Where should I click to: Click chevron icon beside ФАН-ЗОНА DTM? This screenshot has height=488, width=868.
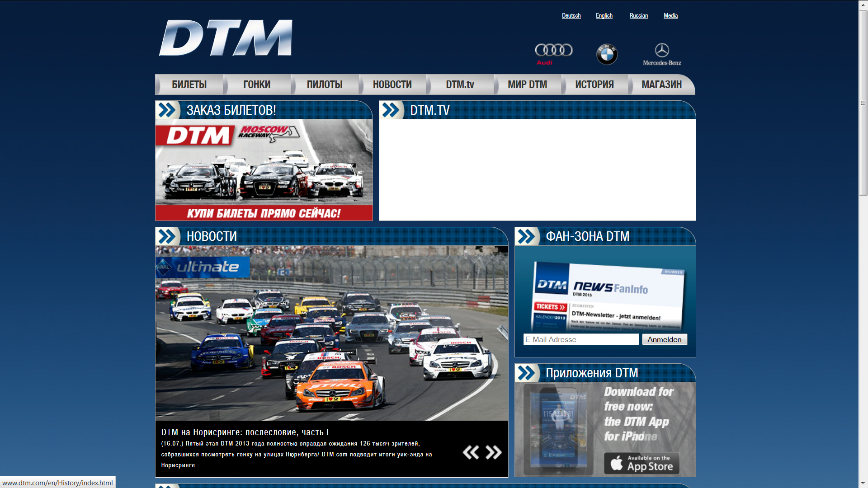pos(527,236)
